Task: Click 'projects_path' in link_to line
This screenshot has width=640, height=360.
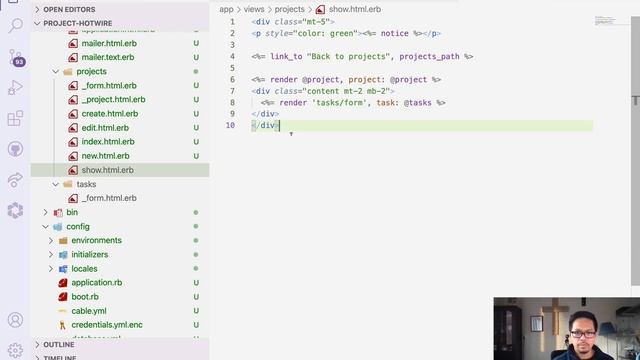Action: tap(429, 56)
